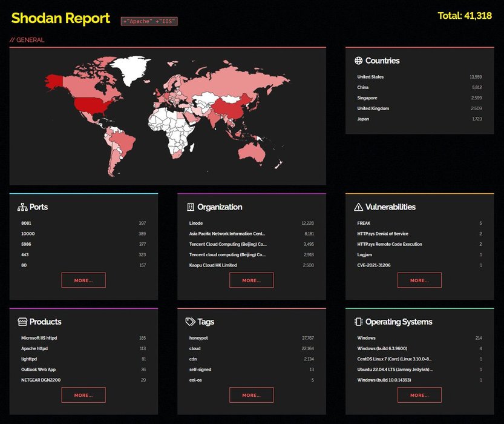Open the FREAK vulnerability entry
Image resolution: width=504 pixels, height=424 pixels.
(364, 223)
